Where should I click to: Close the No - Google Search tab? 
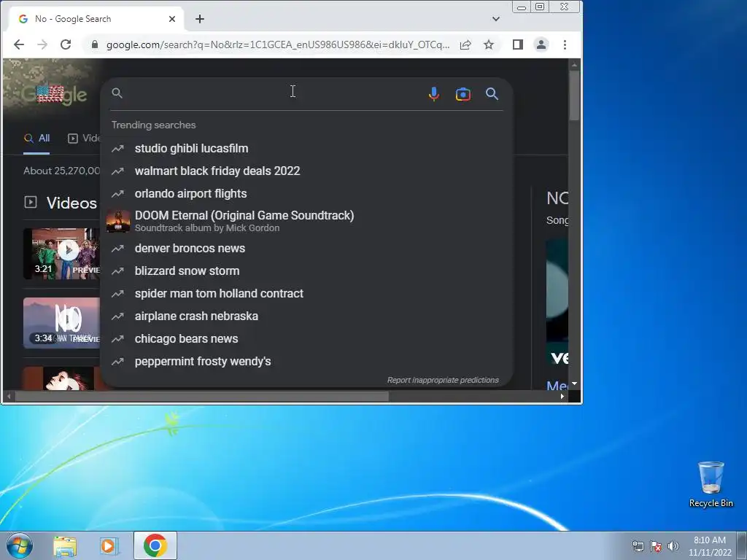(x=172, y=19)
